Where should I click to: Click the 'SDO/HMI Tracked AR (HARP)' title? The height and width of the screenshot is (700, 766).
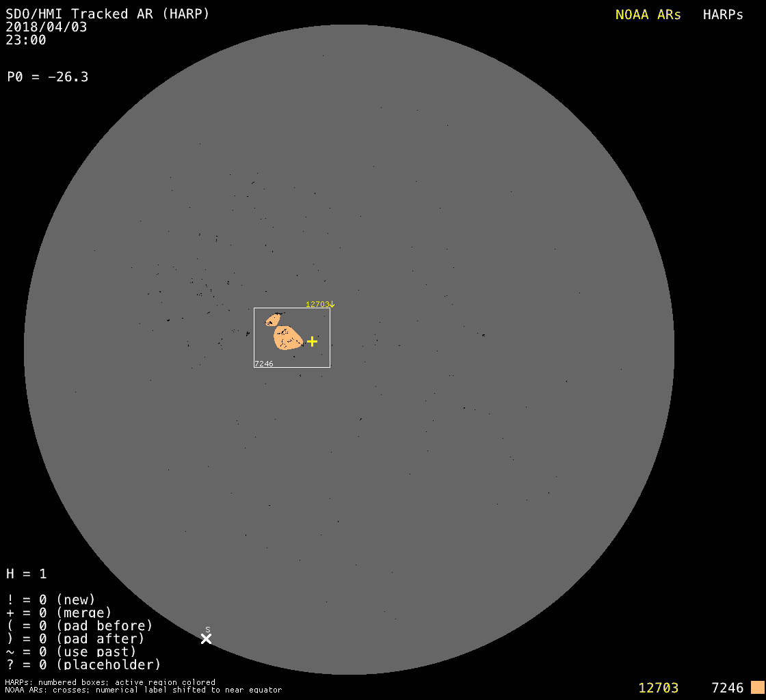point(107,14)
